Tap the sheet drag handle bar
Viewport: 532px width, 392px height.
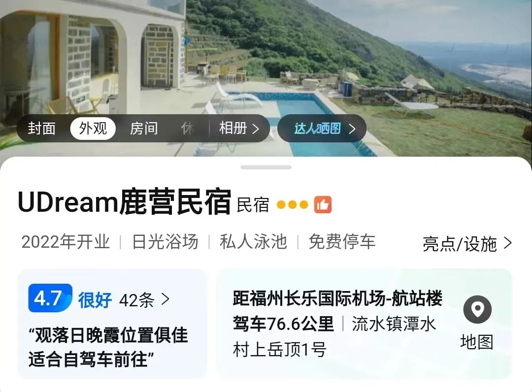[x=266, y=167]
